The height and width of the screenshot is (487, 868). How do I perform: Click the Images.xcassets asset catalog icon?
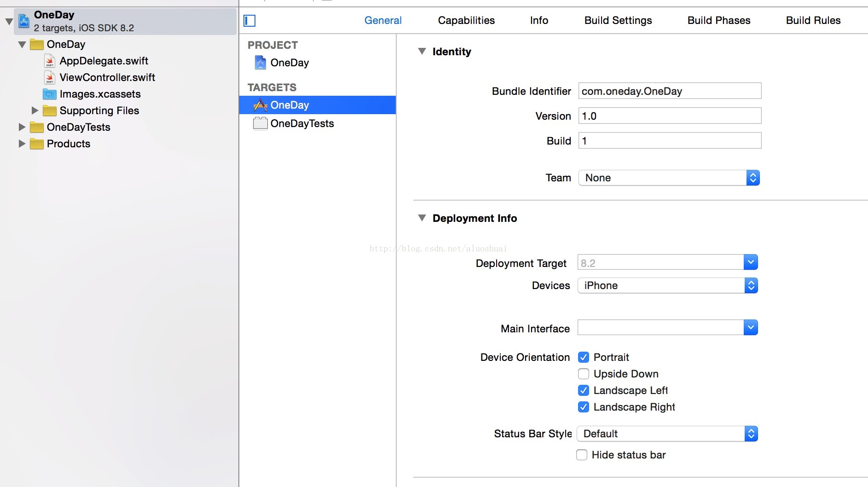click(50, 94)
